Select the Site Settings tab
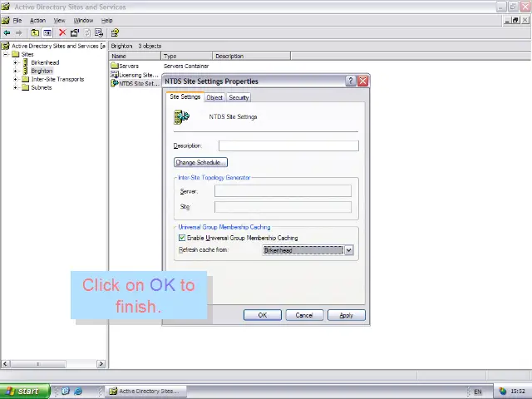532x399 pixels. (185, 96)
